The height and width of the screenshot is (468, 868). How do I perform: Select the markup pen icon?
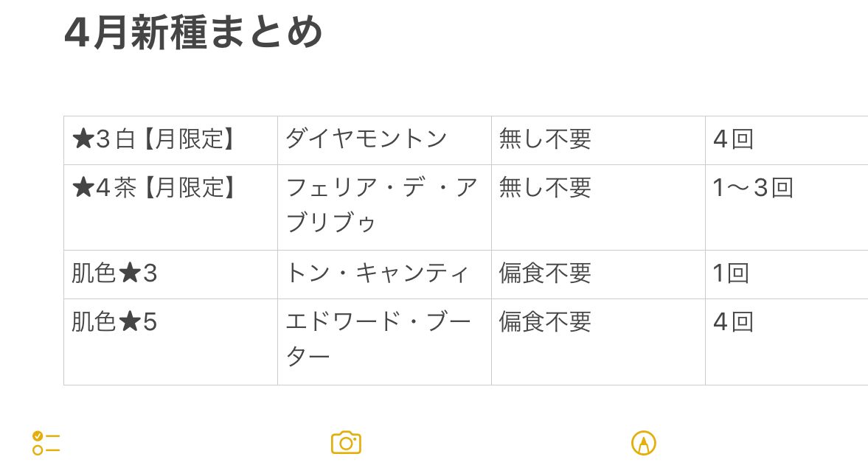[x=643, y=443]
